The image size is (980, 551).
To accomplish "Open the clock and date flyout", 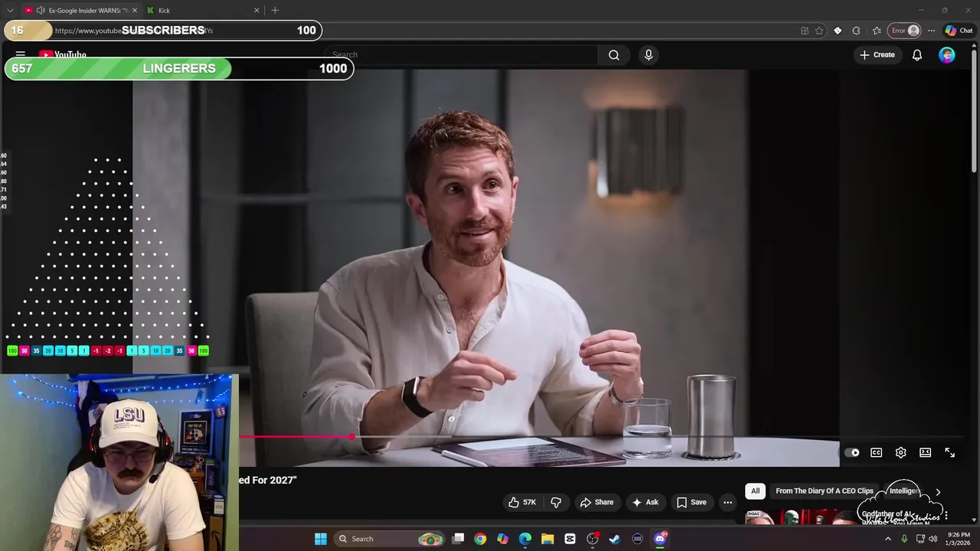I will click(x=959, y=539).
